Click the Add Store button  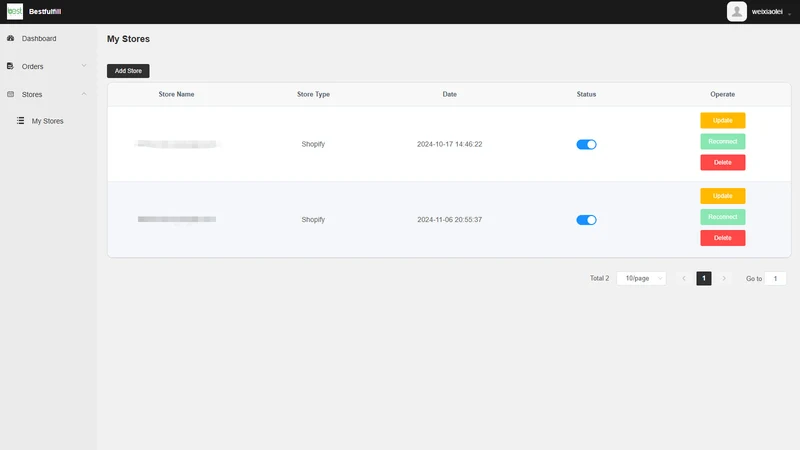point(128,71)
